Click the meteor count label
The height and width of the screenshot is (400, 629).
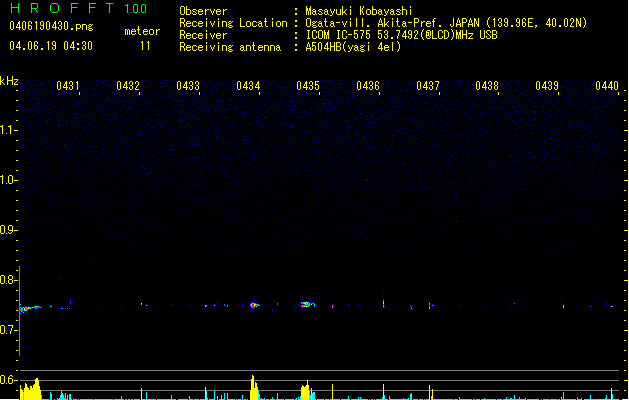142,31
